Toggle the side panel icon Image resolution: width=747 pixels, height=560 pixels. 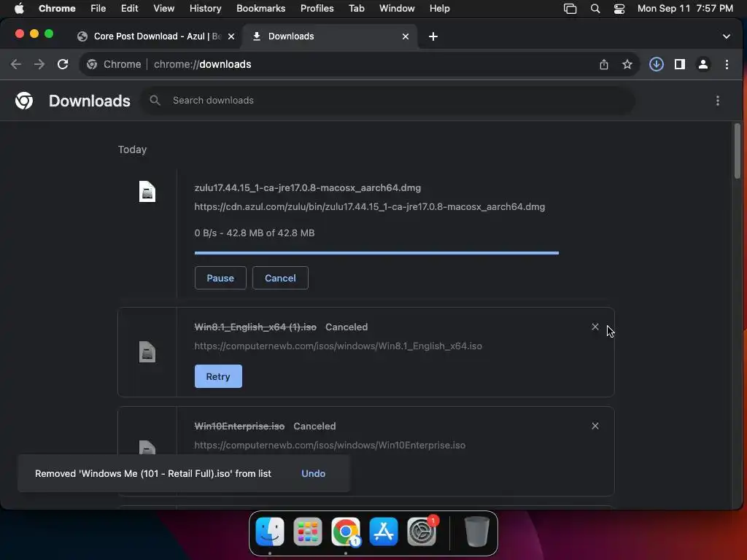679,64
